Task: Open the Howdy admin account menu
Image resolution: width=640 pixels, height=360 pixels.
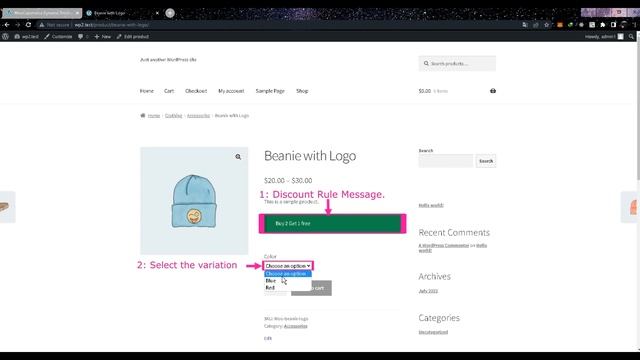Action: [x=604, y=36]
